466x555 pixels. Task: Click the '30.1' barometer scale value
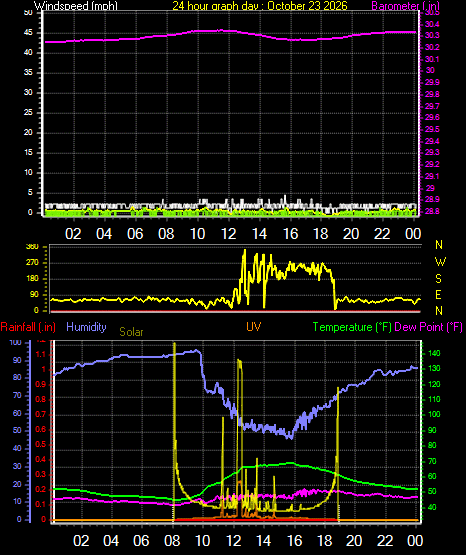pyautogui.click(x=432, y=59)
